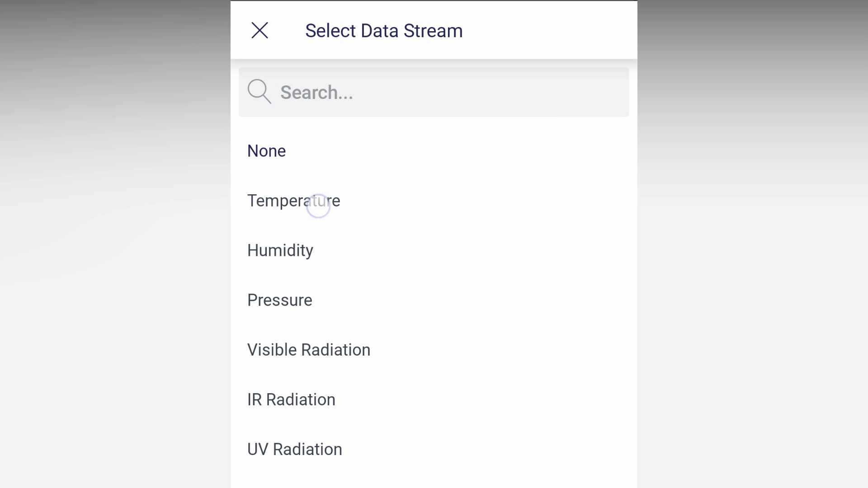
Task: Click the magnifying glass search icon
Action: 259,92
